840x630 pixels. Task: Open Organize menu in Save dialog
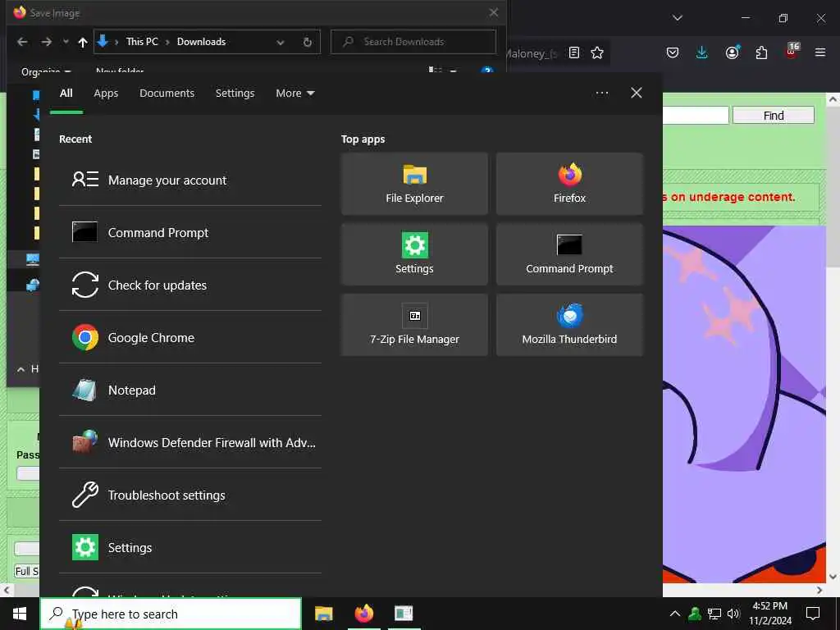[46, 71]
